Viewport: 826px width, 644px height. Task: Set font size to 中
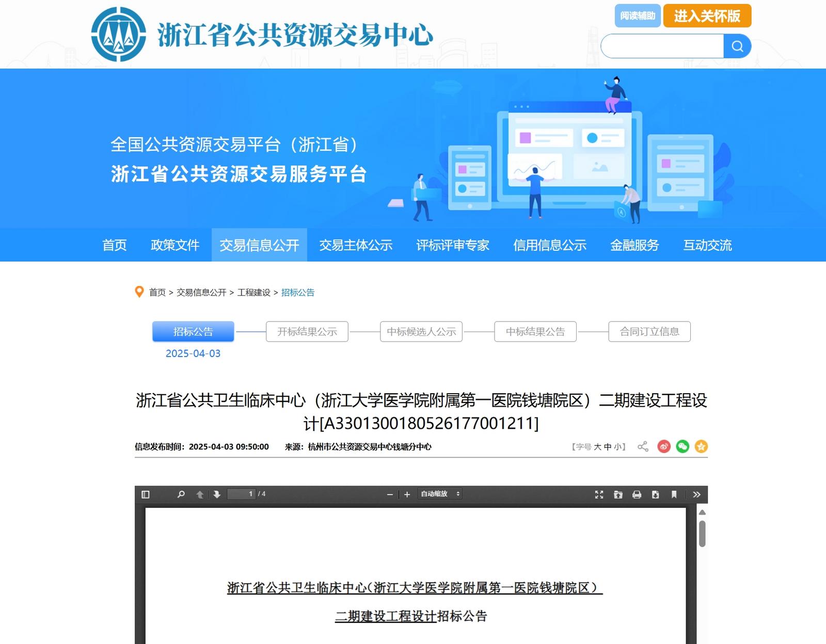(x=608, y=447)
